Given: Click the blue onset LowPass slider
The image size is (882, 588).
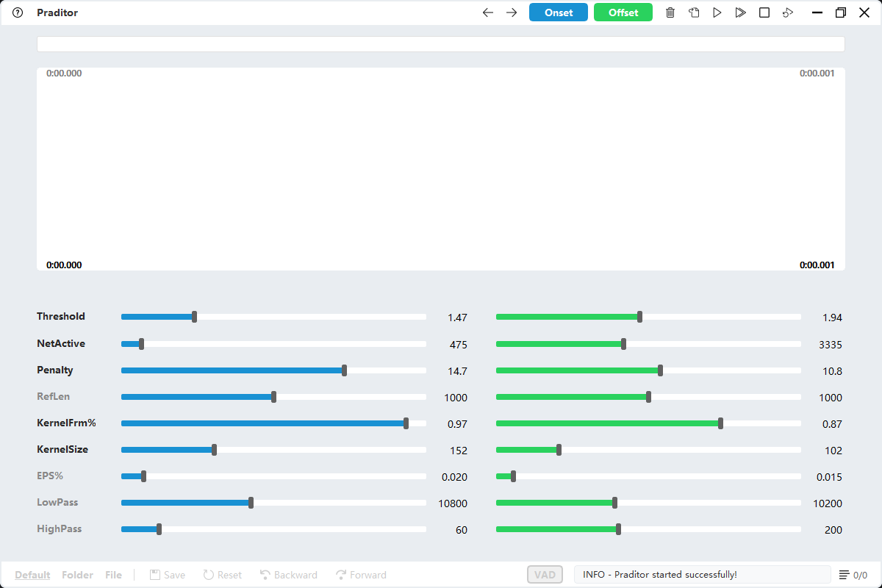Looking at the screenshot, I should (x=273, y=503).
